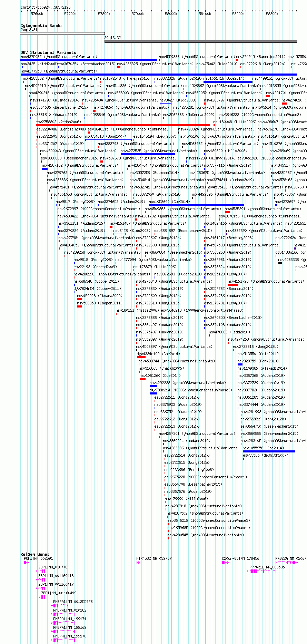Click esv2567883 (McKernan2009) label

click(189, 115)
